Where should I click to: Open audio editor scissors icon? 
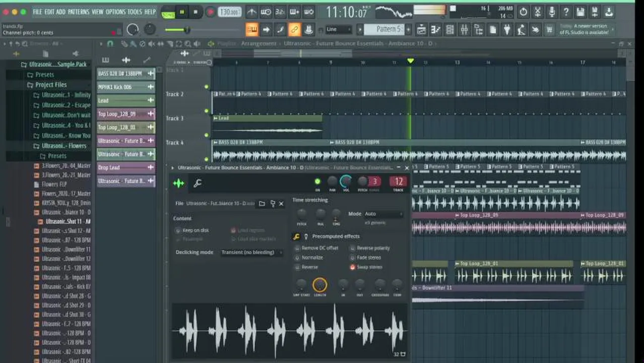click(538, 12)
